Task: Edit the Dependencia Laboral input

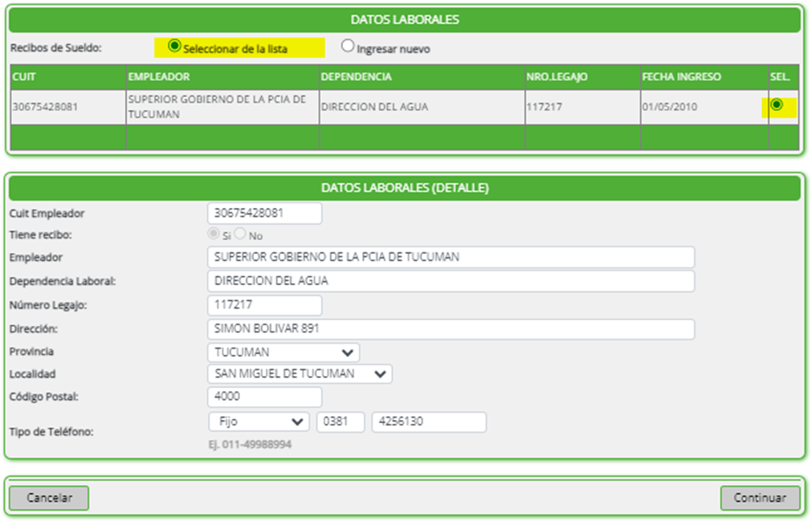Action: point(450,282)
